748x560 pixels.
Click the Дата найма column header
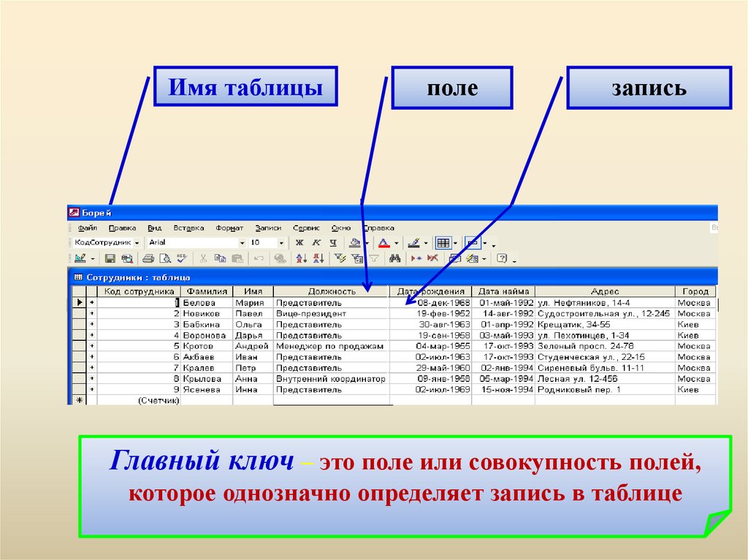[503, 291]
